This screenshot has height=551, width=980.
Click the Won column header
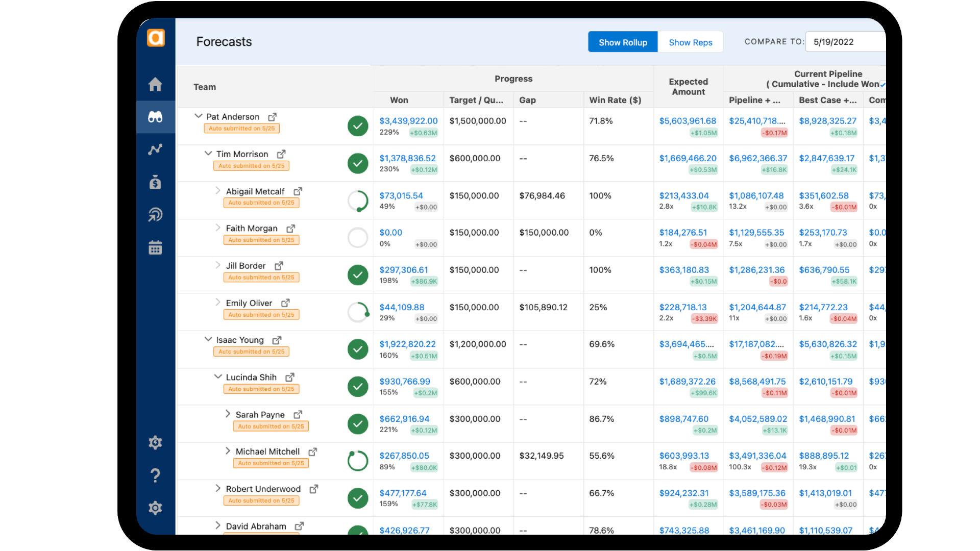tap(399, 101)
